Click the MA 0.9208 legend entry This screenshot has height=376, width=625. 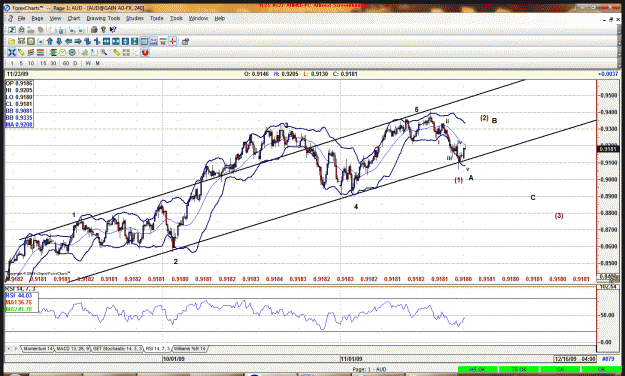coord(19,125)
